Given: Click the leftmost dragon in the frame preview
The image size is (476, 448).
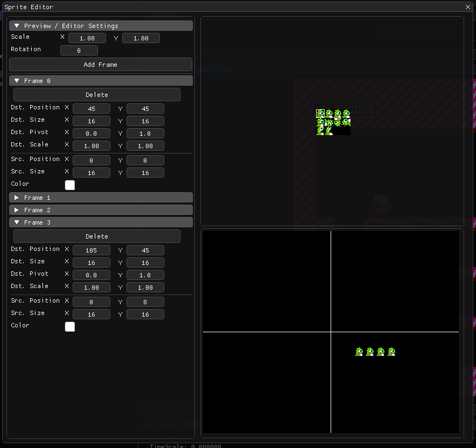Looking at the screenshot, I should [x=359, y=352].
